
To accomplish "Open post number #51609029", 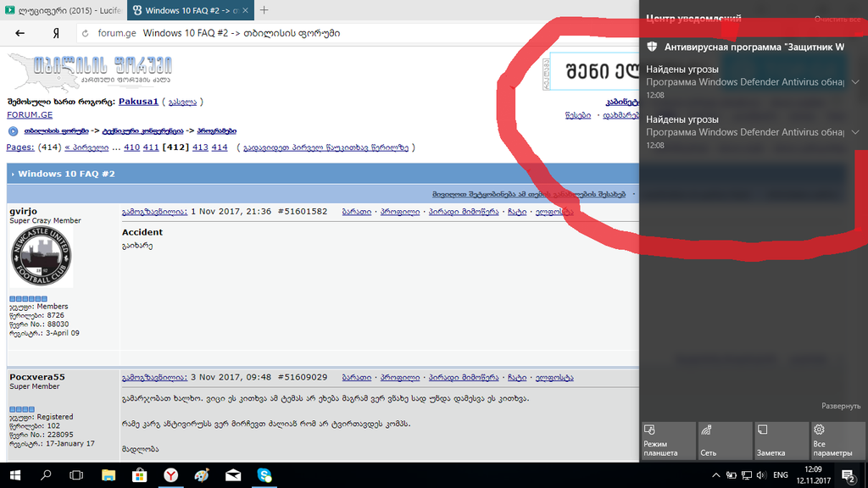I will tap(303, 377).
